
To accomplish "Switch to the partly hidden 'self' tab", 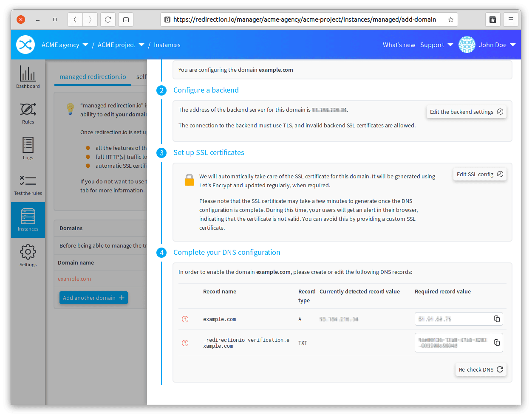I will (x=141, y=77).
